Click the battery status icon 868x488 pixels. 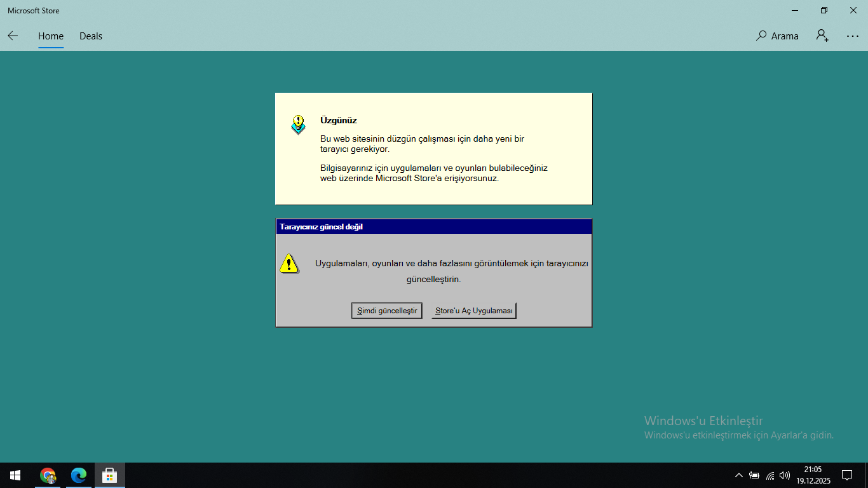(754, 475)
